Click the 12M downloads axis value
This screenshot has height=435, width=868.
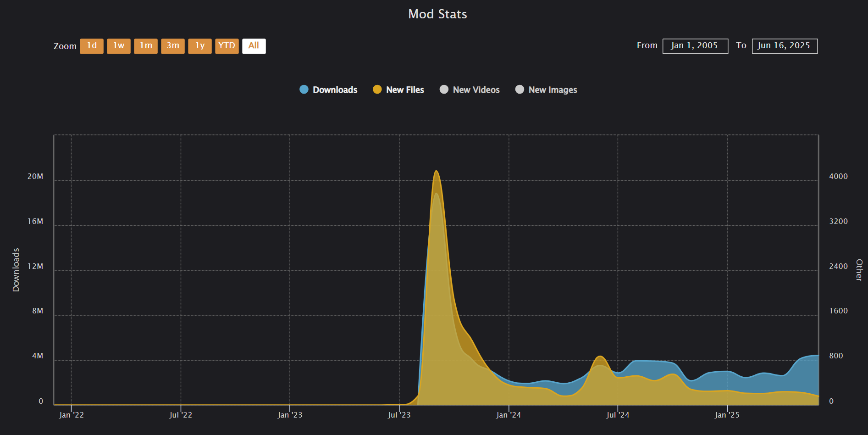(x=35, y=267)
